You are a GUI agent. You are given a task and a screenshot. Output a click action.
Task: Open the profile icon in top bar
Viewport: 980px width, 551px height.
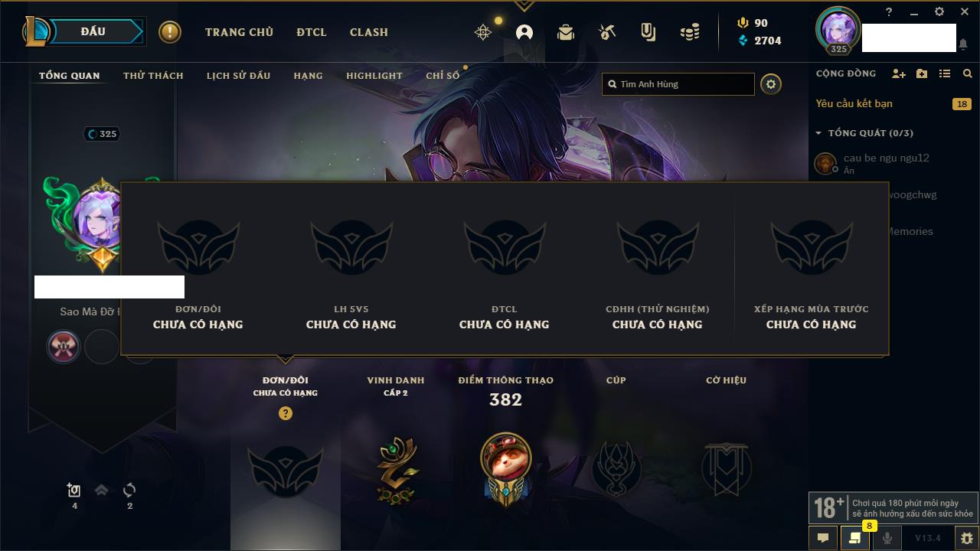pyautogui.click(x=524, y=32)
